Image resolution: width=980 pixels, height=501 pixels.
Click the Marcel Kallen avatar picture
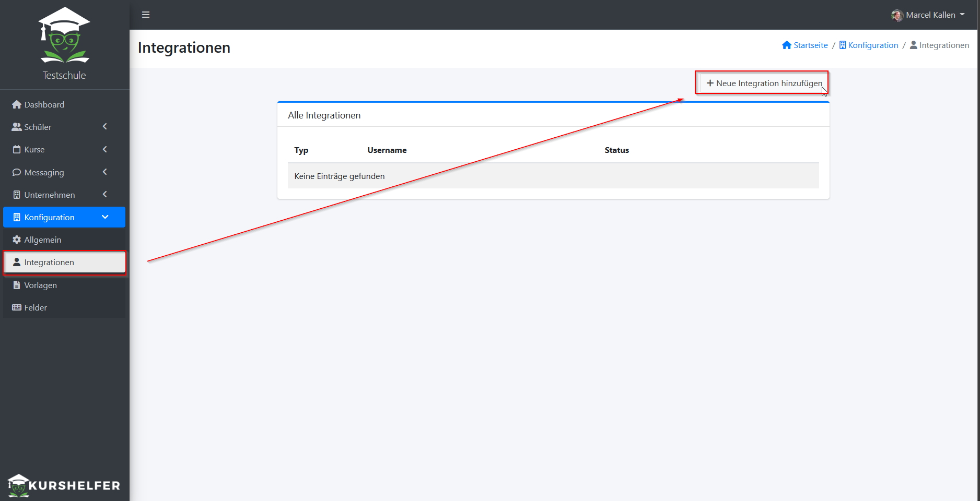click(897, 15)
